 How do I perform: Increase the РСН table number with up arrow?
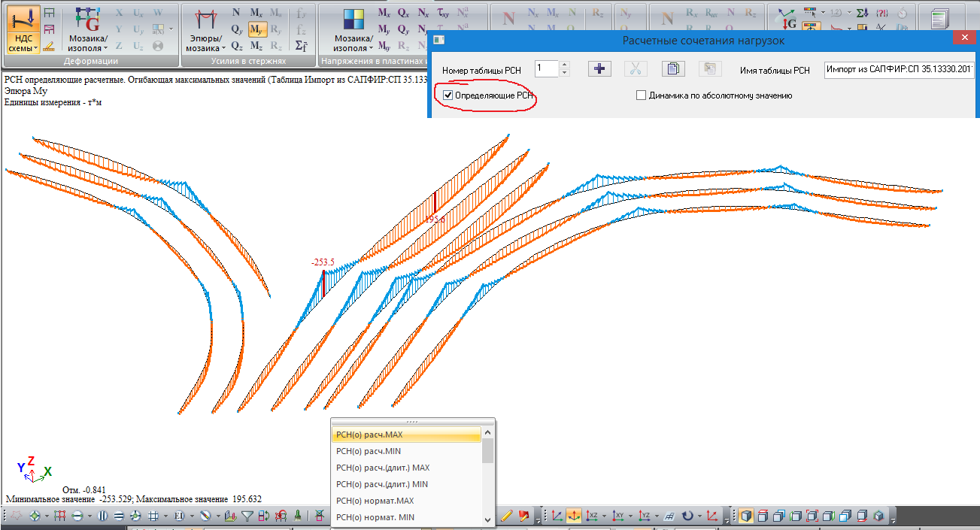tap(565, 65)
